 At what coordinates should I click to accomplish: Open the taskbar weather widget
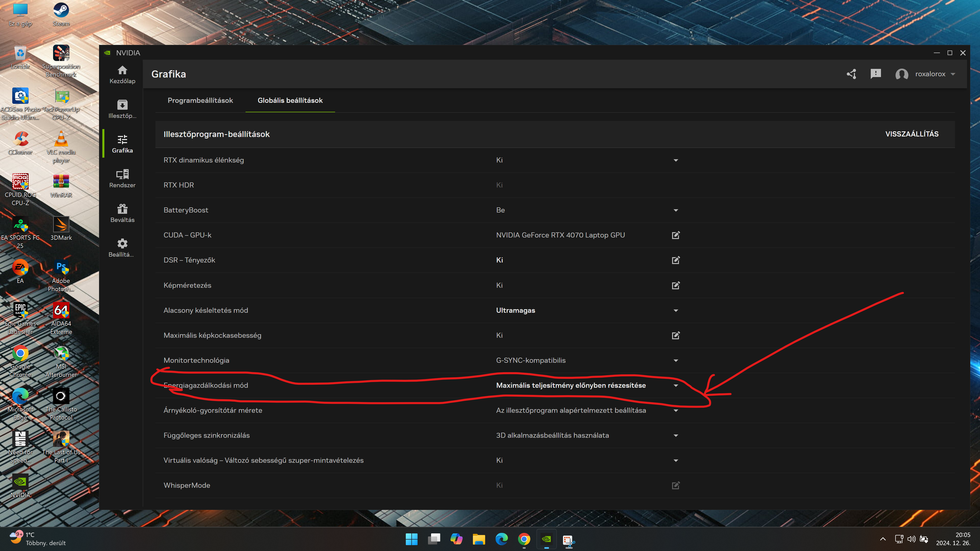pyautogui.click(x=37, y=539)
